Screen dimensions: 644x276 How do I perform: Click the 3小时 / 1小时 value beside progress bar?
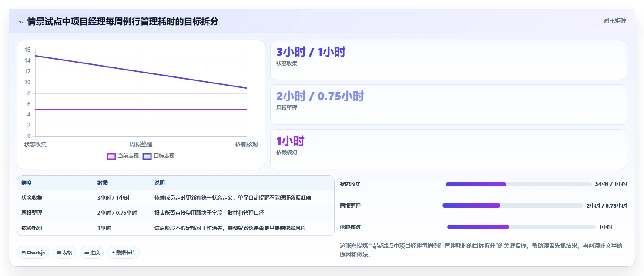point(611,184)
